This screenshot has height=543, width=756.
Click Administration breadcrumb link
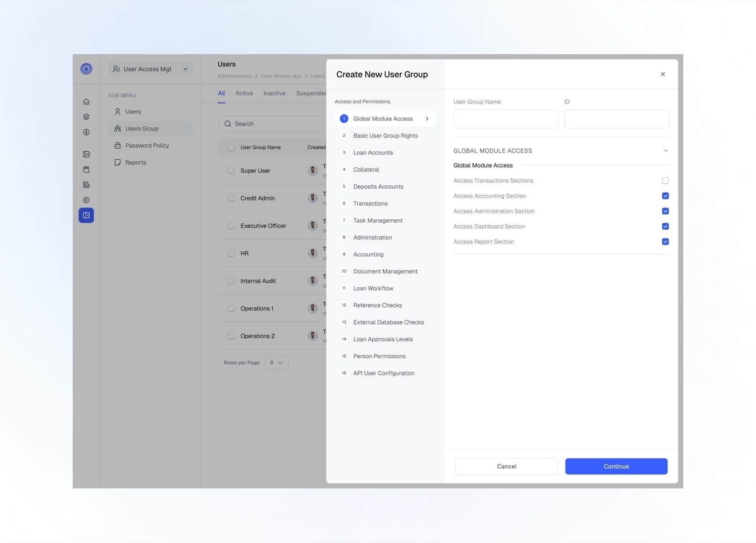point(235,76)
